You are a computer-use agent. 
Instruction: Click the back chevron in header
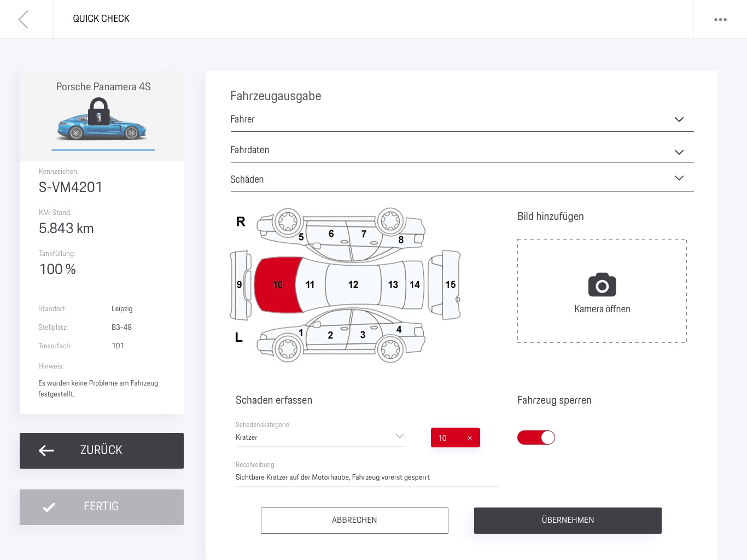pyautogui.click(x=23, y=19)
